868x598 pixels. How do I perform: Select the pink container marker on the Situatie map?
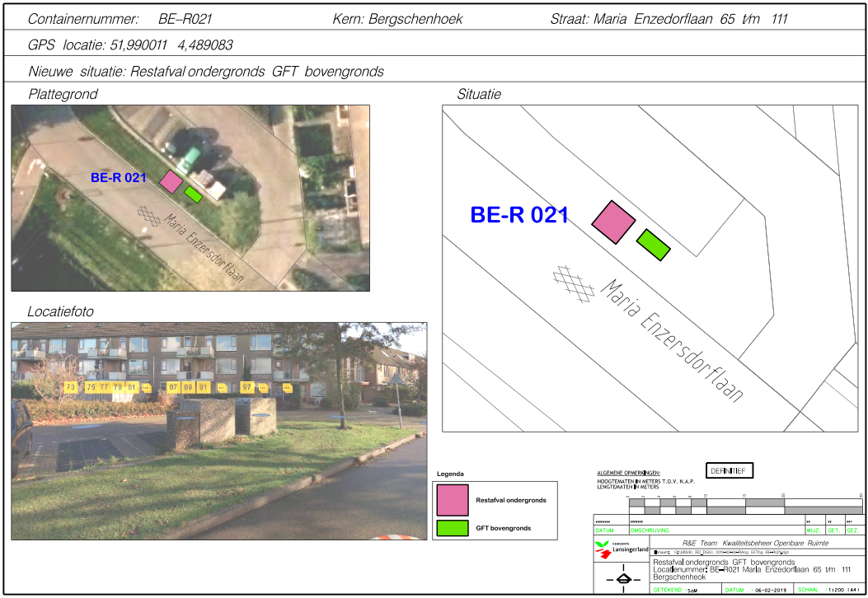614,222
